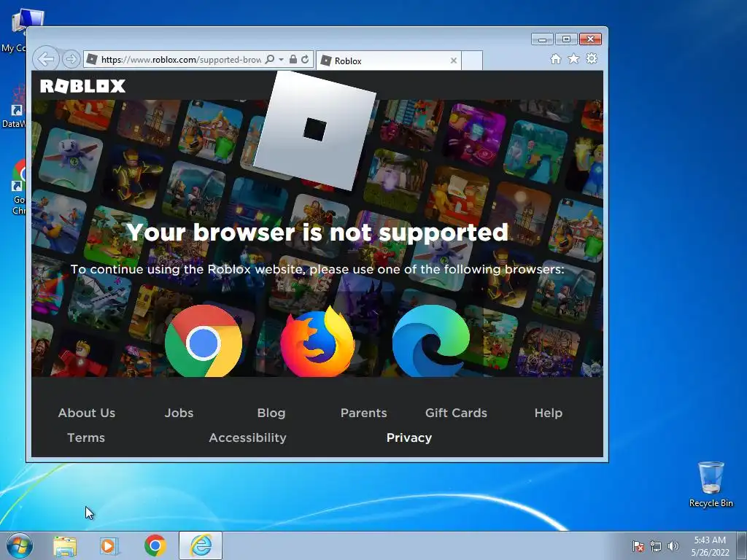Open the Help footer link
This screenshot has width=747, height=560.
click(x=549, y=413)
